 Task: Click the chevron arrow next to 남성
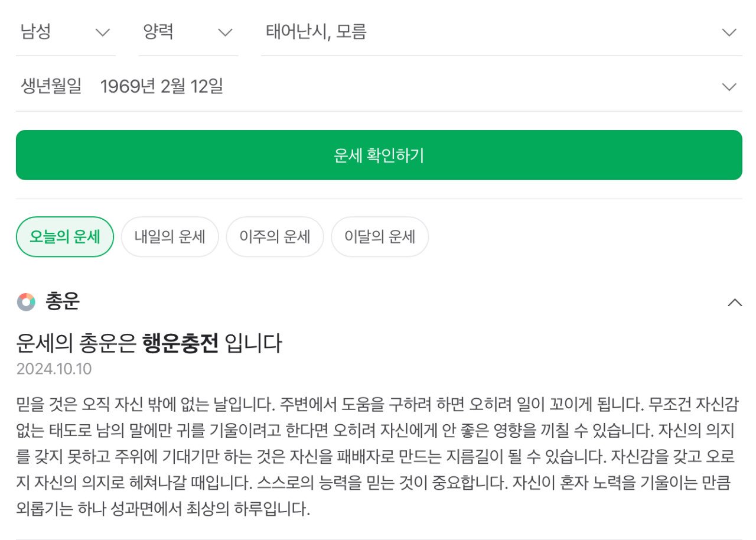pyautogui.click(x=103, y=32)
